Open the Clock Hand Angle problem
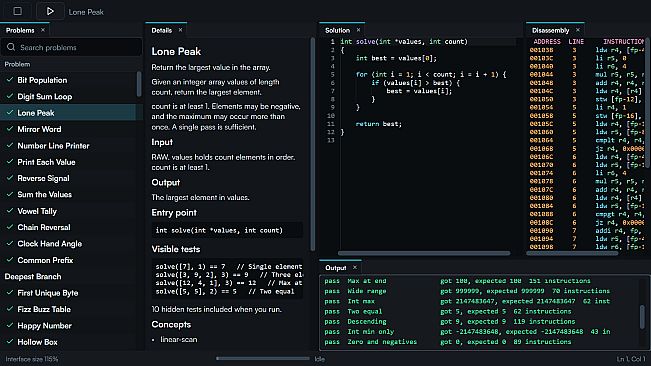This screenshot has width=651, height=366. [x=69, y=244]
